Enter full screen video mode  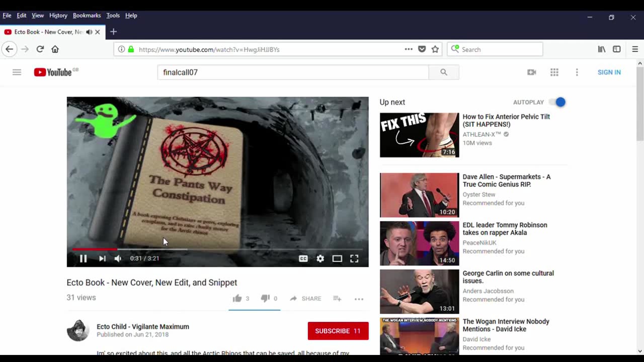[x=354, y=258]
